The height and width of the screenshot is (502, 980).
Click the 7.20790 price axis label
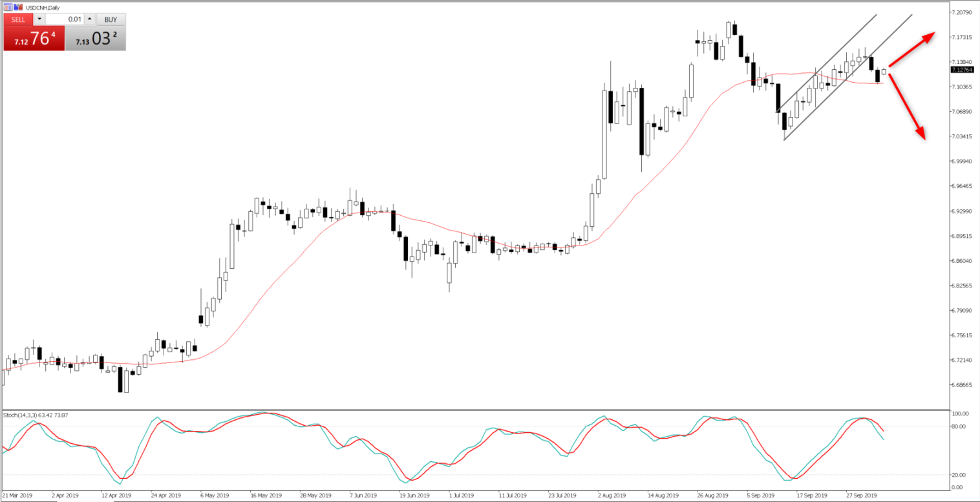tap(963, 12)
